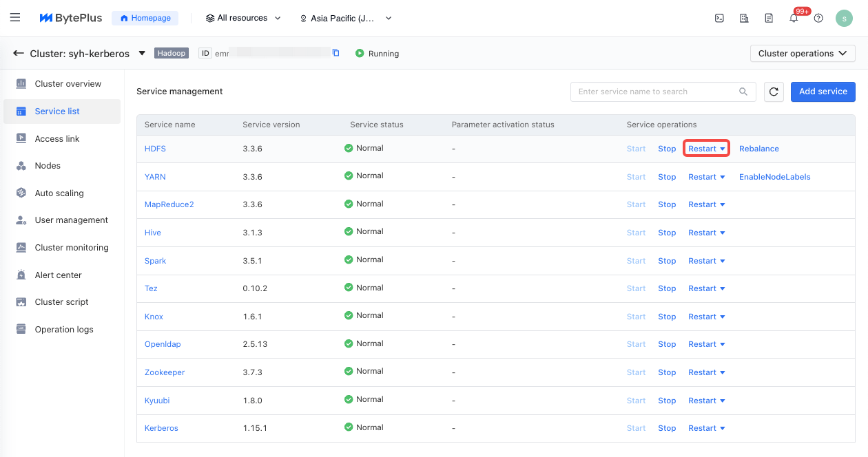Viewport: 868px width, 457px height.
Task: Focus the service name search field
Action: tap(654, 92)
